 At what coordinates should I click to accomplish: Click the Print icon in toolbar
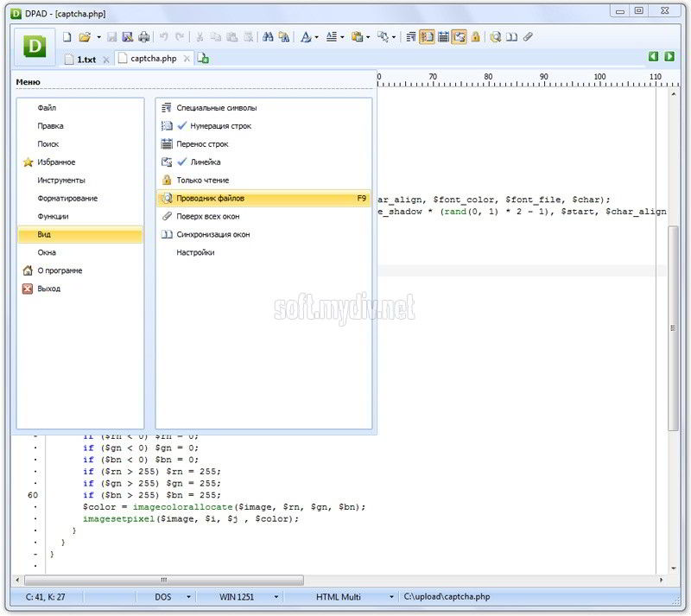143,37
